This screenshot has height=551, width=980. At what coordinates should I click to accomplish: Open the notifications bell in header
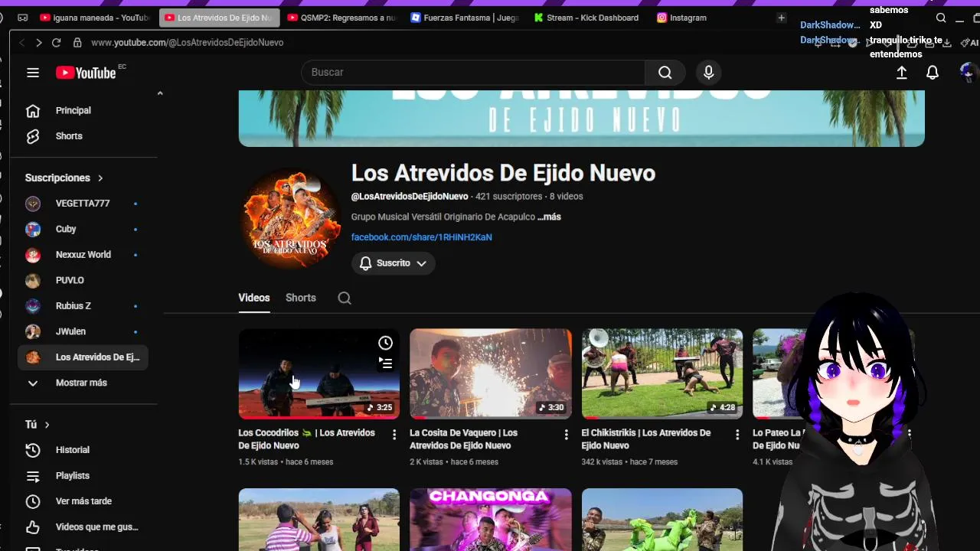(x=933, y=72)
